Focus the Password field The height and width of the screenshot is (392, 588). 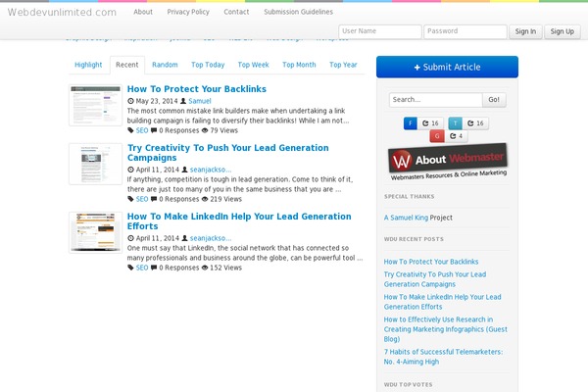(465, 31)
